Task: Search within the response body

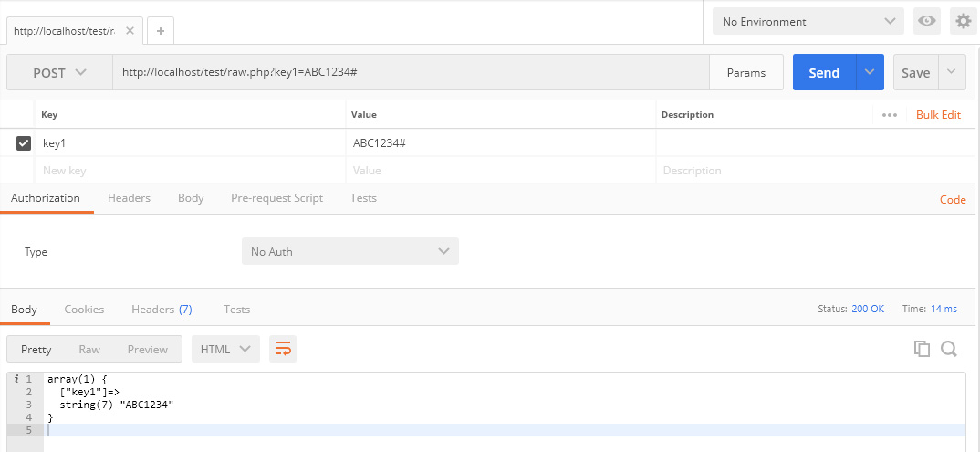Action: [949, 349]
